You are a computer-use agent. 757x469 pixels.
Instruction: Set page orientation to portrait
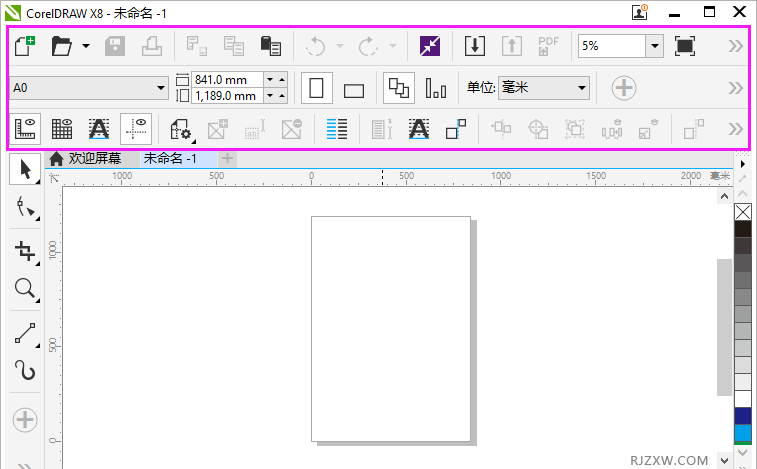point(317,88)
